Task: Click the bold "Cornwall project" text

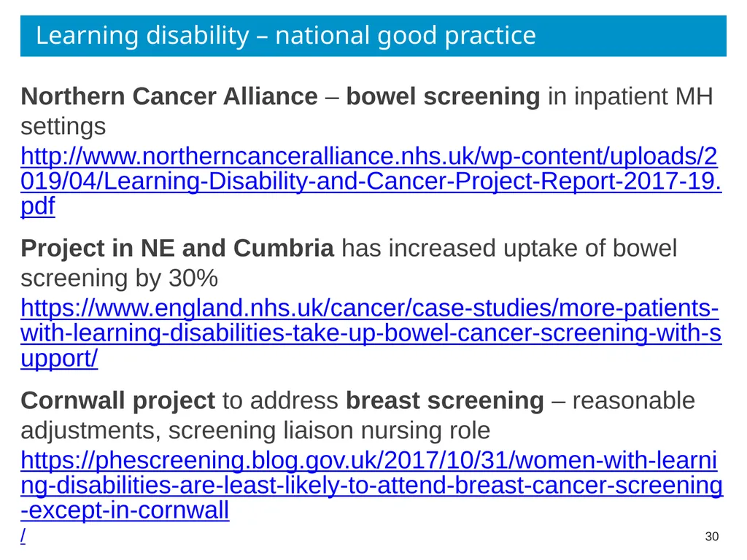Action: (117, 401)
